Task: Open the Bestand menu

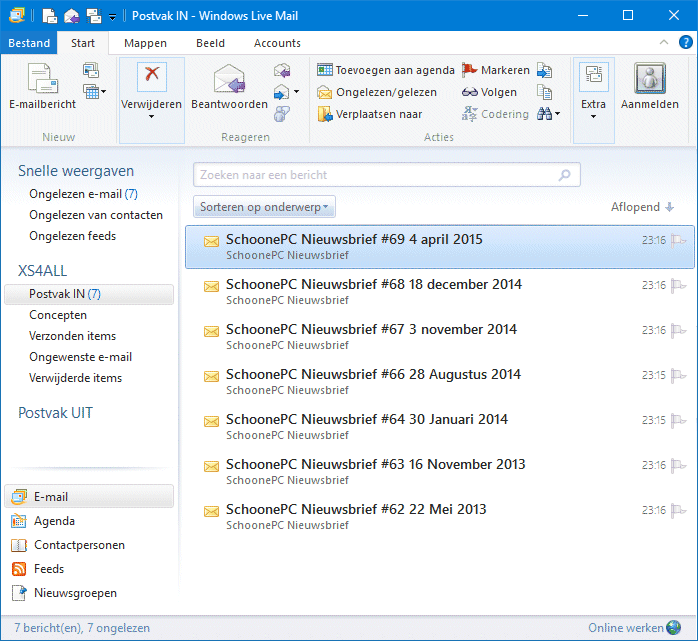Action: [29, 43]
